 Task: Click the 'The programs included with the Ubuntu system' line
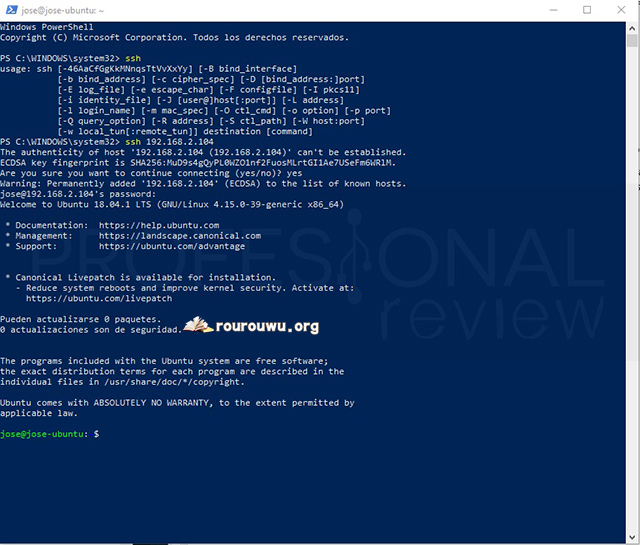(x=164, y=361)
